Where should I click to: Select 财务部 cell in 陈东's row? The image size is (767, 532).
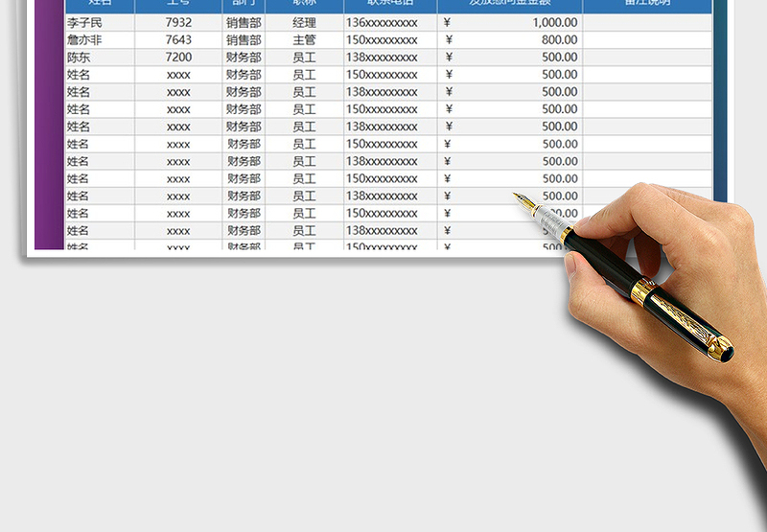coord(244,58)
